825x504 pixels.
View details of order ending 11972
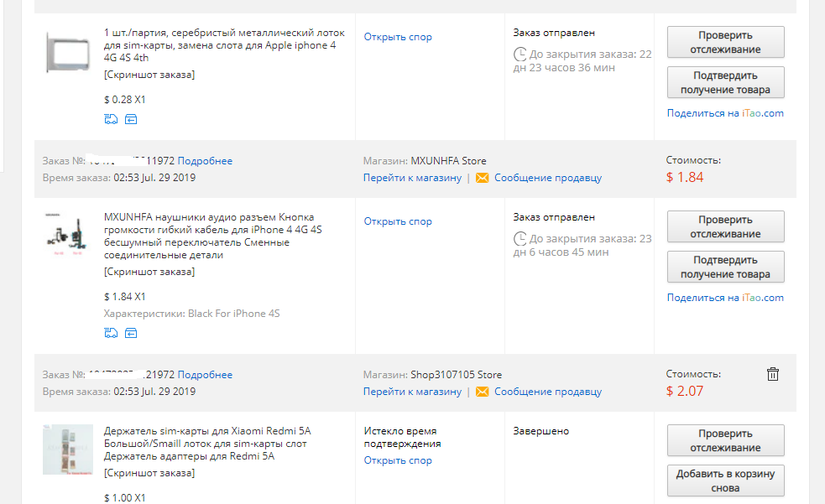pyautogui.click(x=205, y=161)
